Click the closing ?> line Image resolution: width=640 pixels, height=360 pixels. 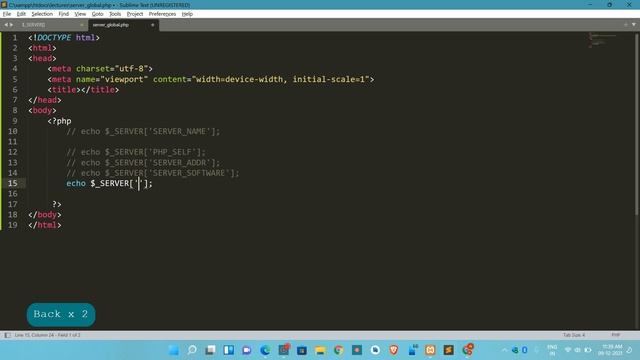(x=57, y=204)
